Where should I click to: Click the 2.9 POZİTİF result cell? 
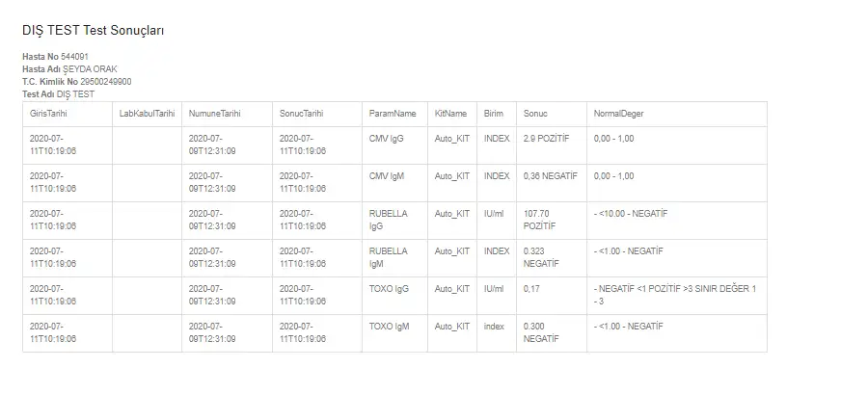547,139
